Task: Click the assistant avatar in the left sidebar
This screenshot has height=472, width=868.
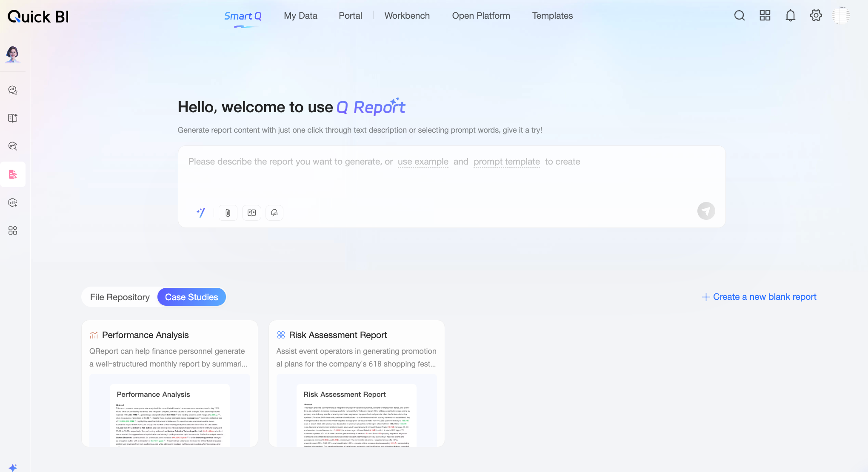Action: [13, 54]
